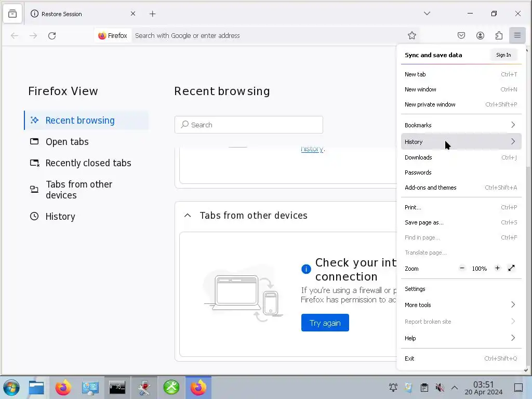Image resolution: width=532 pixels, height=399 pixels.
Task: Open the list all tabs dropdown
Action: pos(427,14)
